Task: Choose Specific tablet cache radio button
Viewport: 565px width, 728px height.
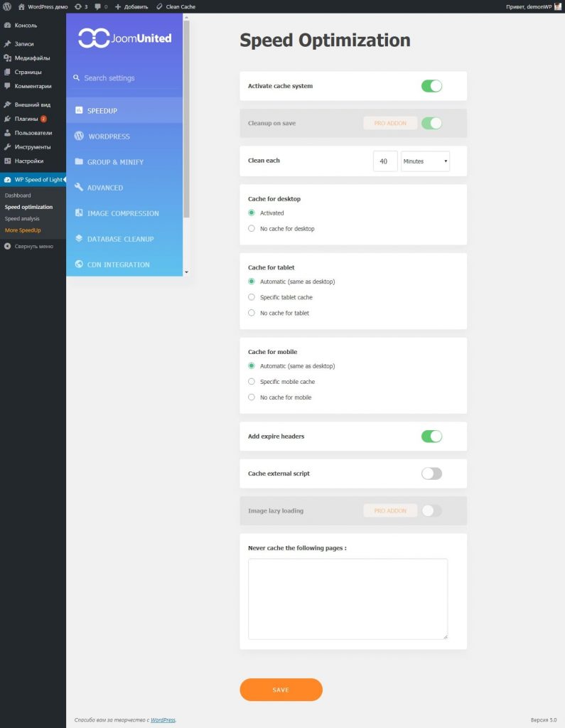Action: click(x=252, y=297)
